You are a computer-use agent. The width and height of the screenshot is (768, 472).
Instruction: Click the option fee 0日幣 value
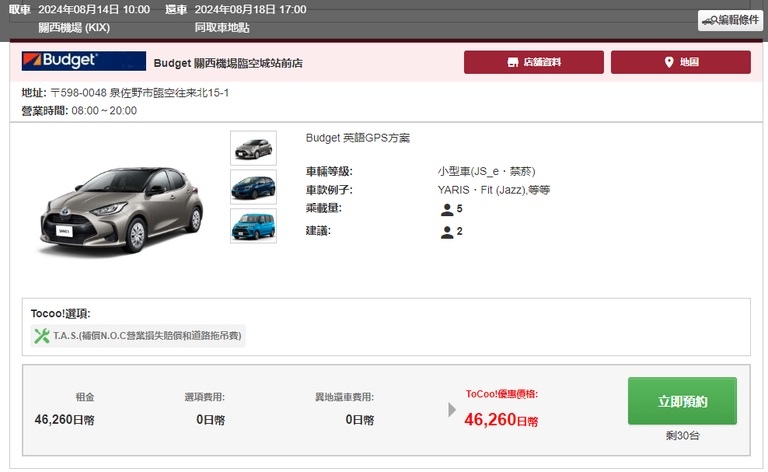pyautogui.click(x=211, y=420)
